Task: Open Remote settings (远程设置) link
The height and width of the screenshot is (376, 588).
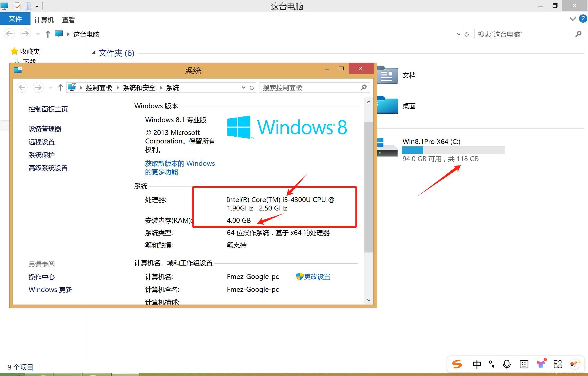Action: [x=41, y=142]
